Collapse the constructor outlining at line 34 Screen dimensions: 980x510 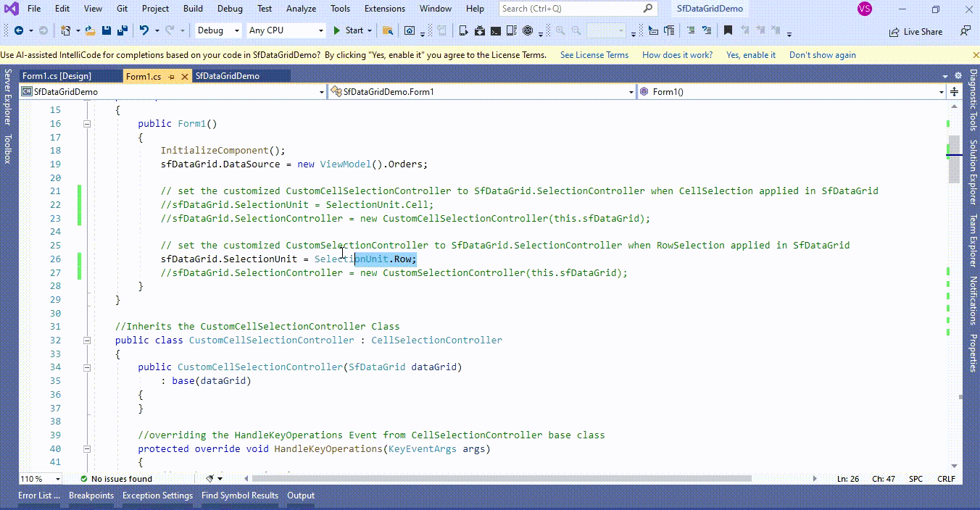[x=87, y=367]
